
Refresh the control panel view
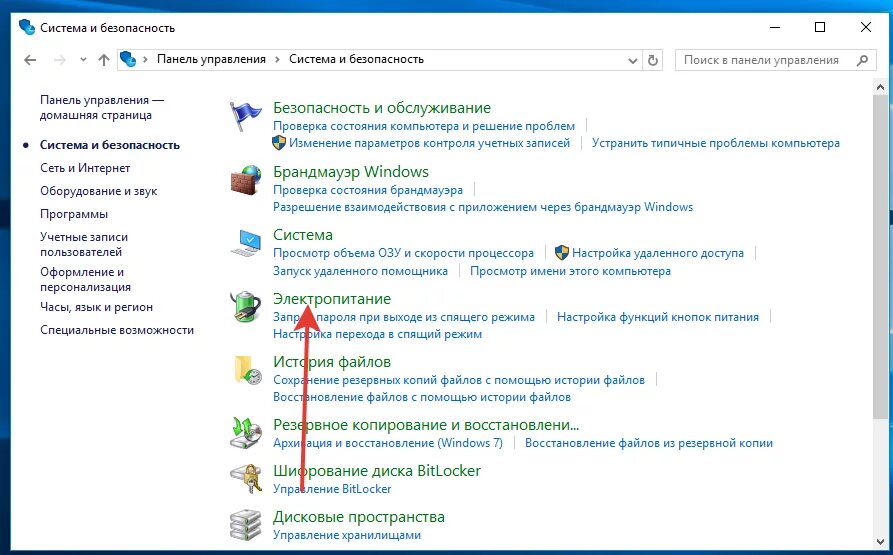(x=653, y=60)
